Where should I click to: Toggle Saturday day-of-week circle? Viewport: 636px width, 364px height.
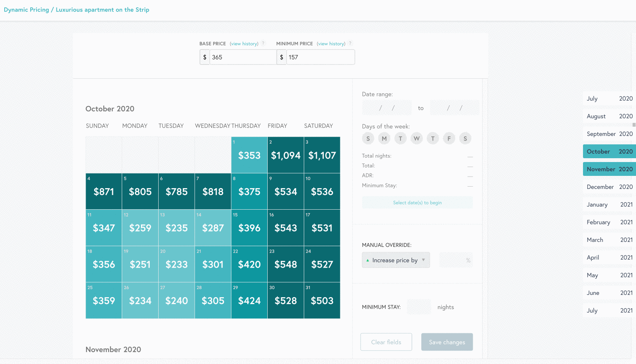(465, 139)
